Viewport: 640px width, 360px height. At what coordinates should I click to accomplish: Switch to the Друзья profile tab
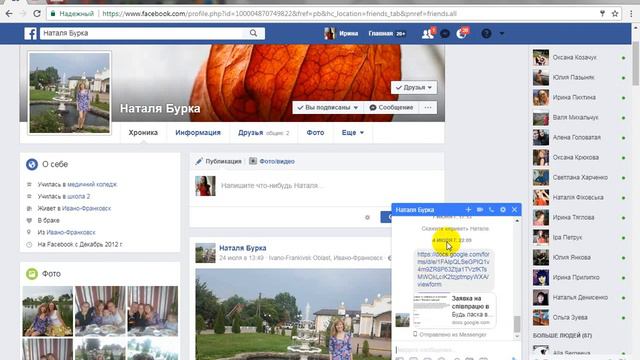(264, 133)
